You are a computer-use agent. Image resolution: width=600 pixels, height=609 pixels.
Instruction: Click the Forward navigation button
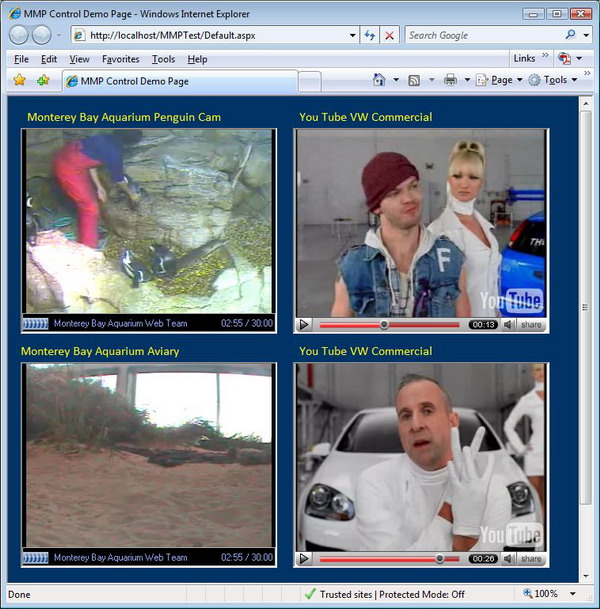41,35
